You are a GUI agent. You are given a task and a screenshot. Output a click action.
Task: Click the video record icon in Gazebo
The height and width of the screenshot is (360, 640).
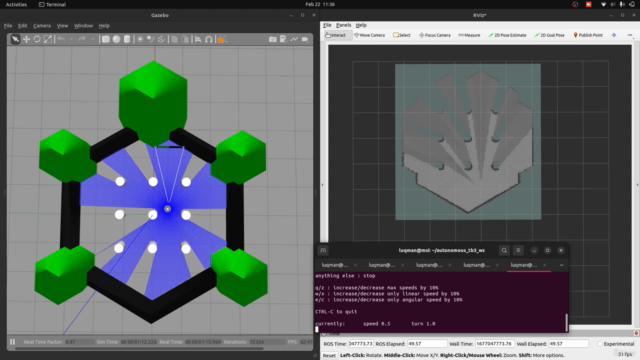(305, 39)
